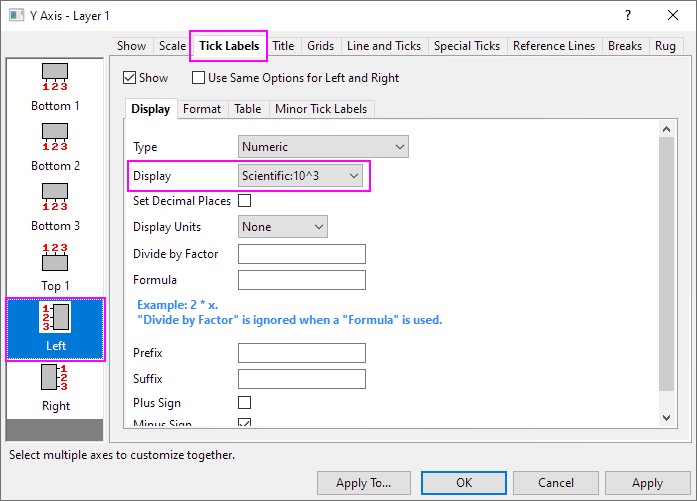This screenshot has width=697, height=501.
Task: Select the Format sub-tab
Action: 202,109
